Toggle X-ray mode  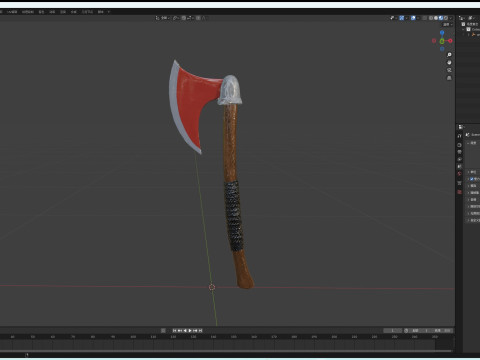click(424, 18)
